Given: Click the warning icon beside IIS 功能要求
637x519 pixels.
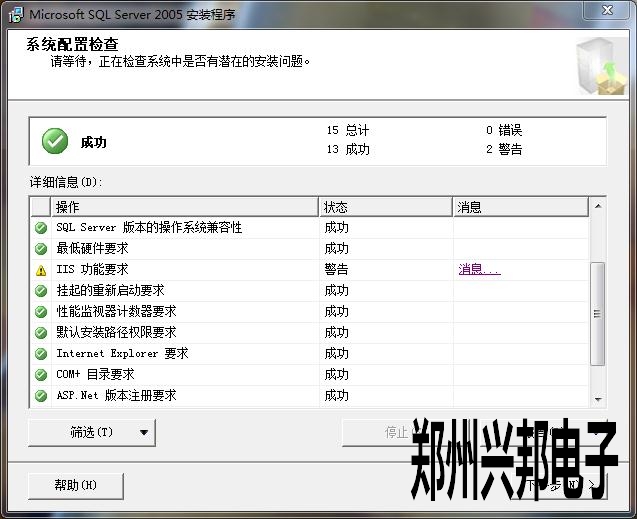Looking at the screenshot, I should click(41, 270).
